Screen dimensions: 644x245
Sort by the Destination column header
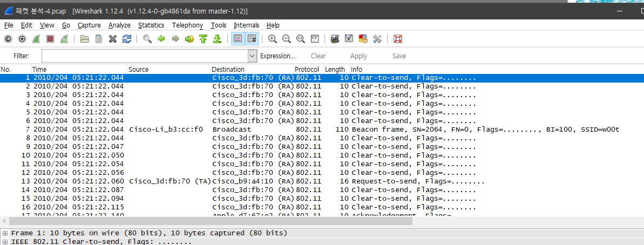[253, 70]
